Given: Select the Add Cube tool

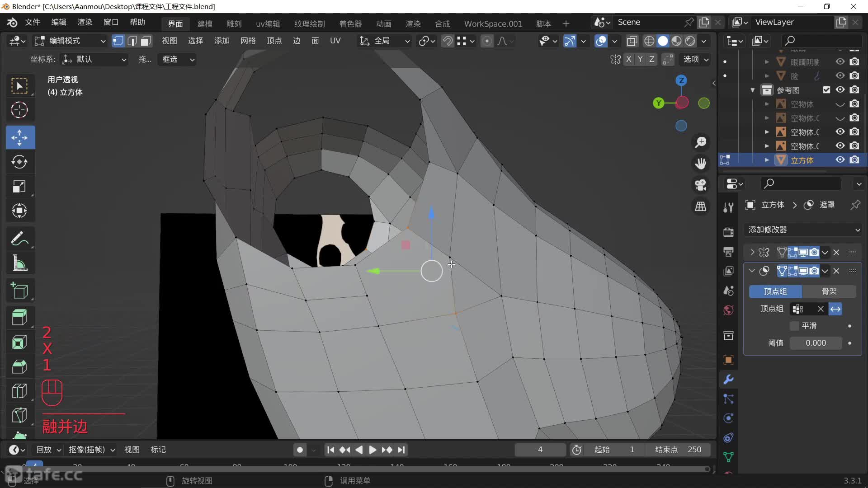Looking at the screenshot, I should click(x=19, y=291).
